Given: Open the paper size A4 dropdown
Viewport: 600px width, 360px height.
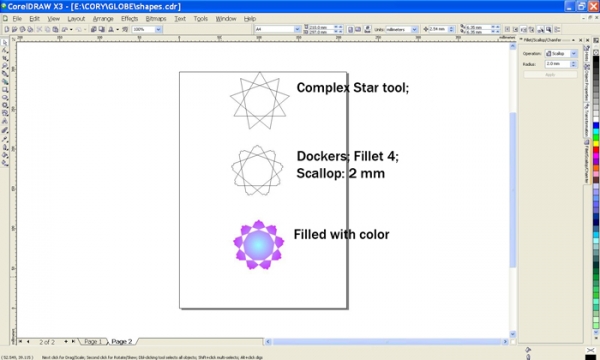Looking at the screenshot, I should pos(297,29).
